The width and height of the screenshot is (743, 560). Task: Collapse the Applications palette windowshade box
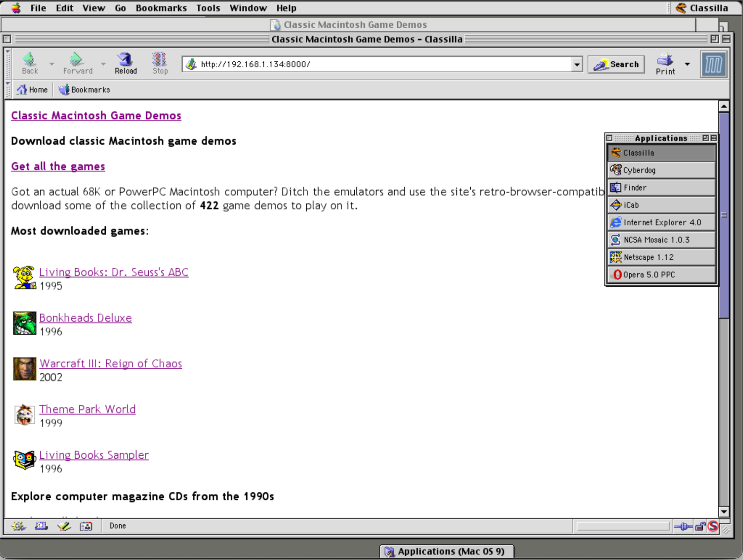coord(713,138)
